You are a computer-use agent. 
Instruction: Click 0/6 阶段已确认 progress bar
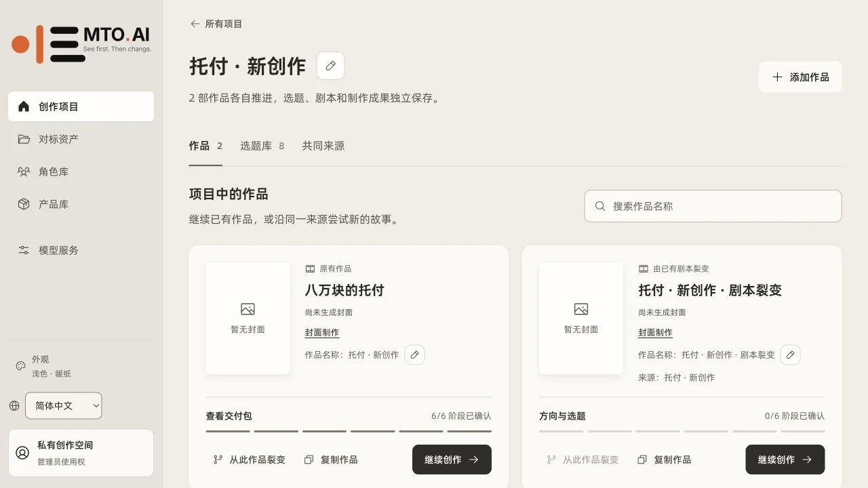point(682,431)
